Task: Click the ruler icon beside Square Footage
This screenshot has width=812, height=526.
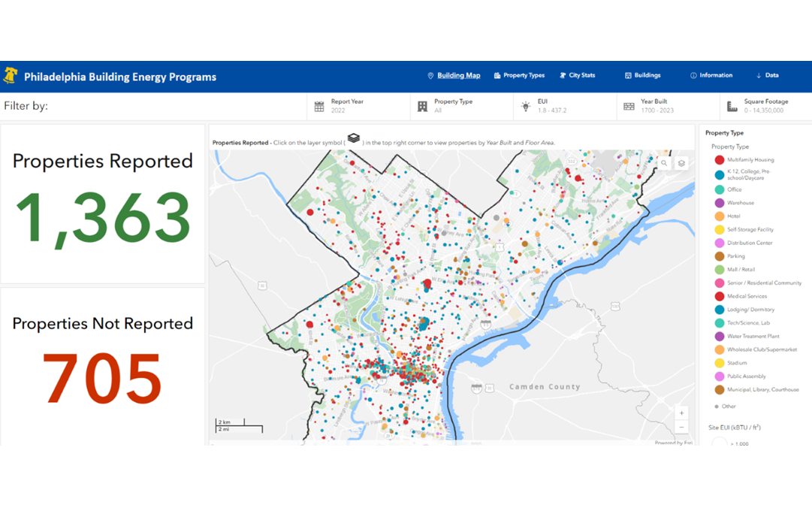Action: click(730, 104)
